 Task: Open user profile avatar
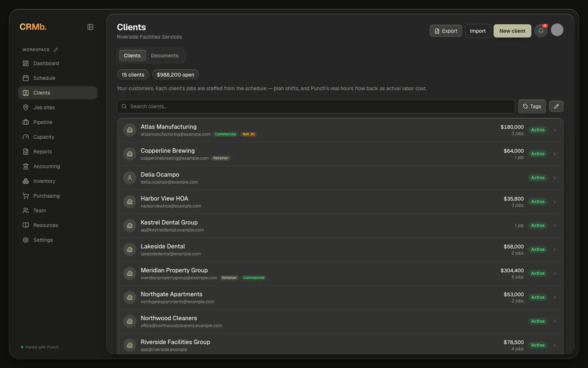(557, 30)
